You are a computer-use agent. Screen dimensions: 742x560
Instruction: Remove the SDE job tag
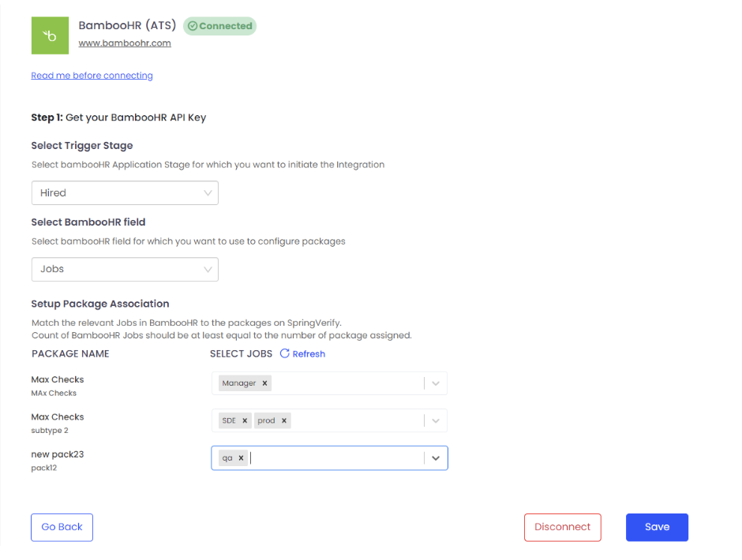coord(245,420)
